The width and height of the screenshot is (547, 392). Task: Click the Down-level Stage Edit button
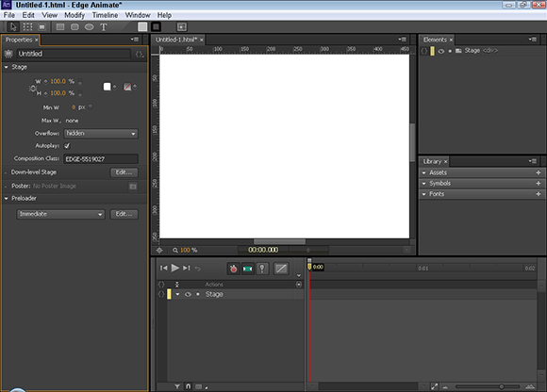coord(124,172)
